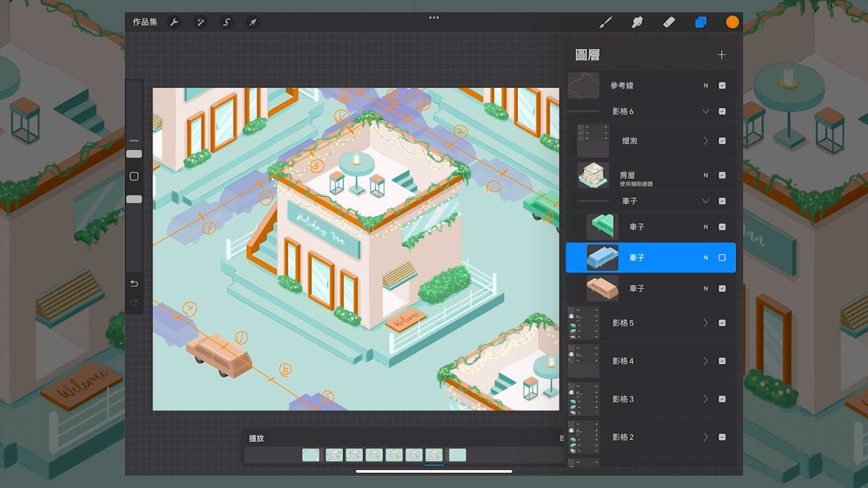Viewport: 868px width, 488px height.
Task: Select third frame in animation timeline
Action: (x=354, y=455)
